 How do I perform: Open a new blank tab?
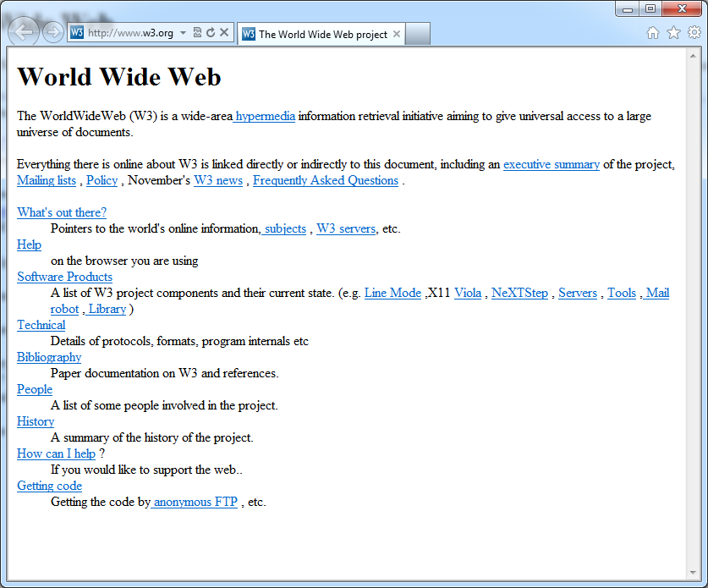419,34
